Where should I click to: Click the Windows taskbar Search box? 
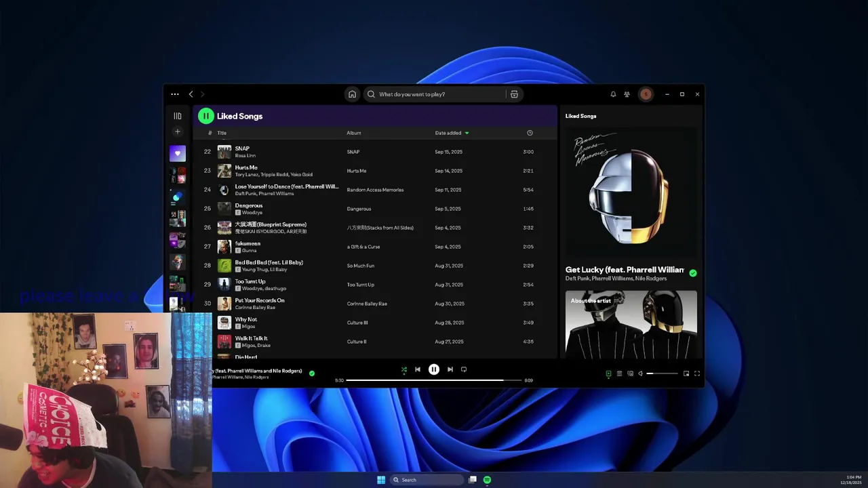[427, 480]
